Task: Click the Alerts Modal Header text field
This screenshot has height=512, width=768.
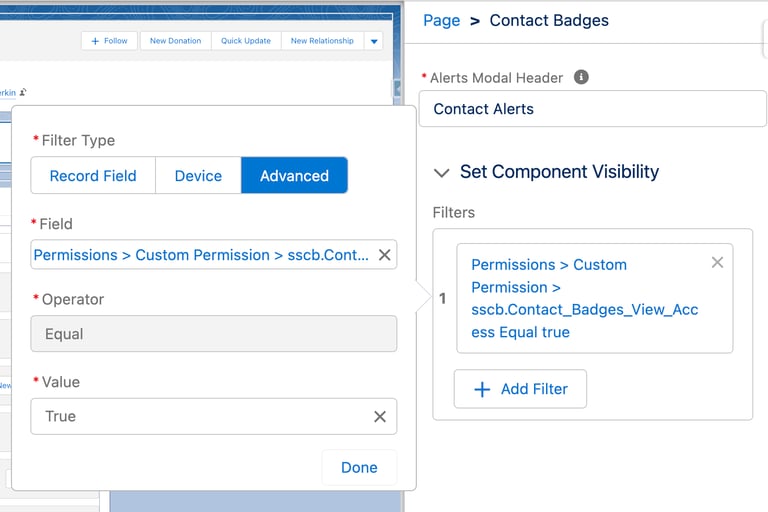Action: [x=592, y=108]
